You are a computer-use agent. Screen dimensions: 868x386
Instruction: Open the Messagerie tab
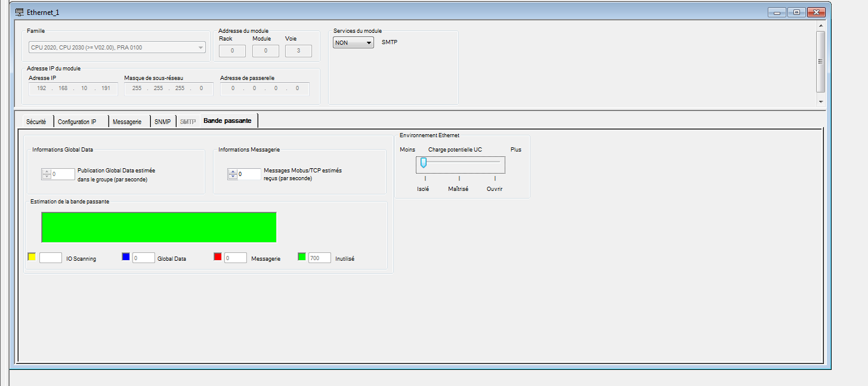[x=127, y=122]
